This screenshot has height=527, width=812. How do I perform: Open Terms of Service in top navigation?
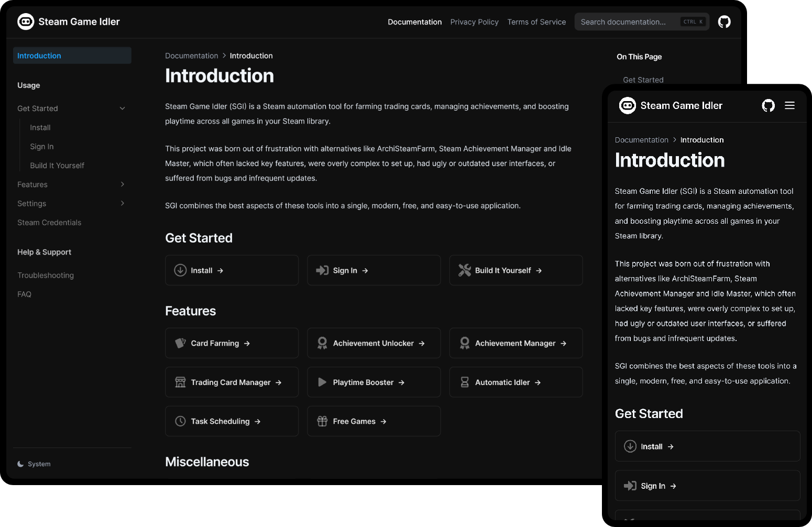(536, 22)
